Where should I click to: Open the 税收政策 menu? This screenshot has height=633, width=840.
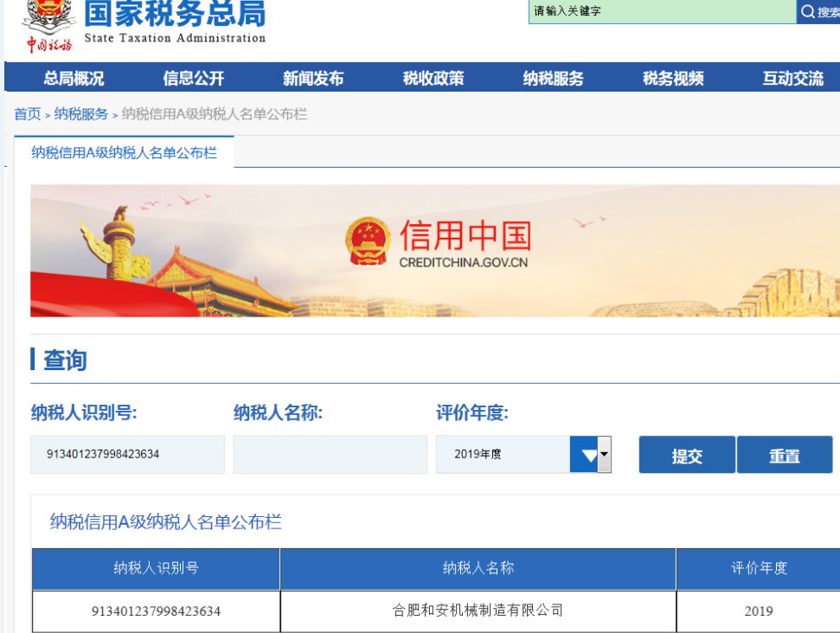(x=433, y=79)
